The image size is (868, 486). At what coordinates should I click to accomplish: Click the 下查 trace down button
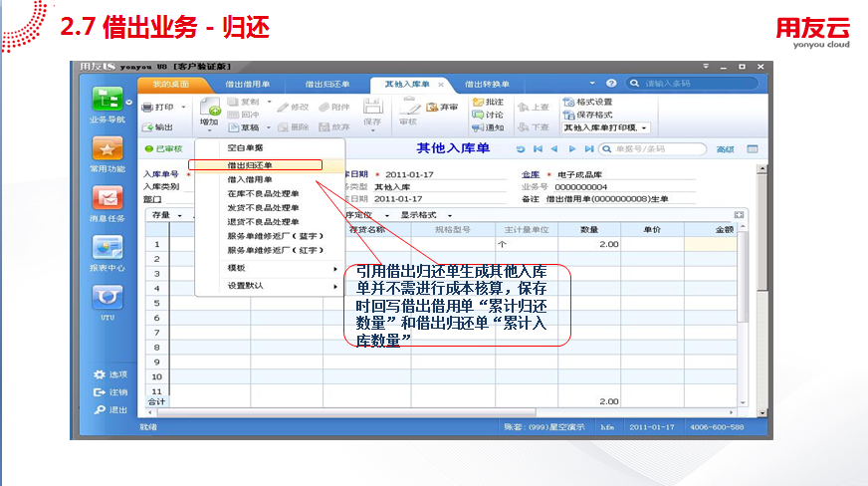[534, 127]
